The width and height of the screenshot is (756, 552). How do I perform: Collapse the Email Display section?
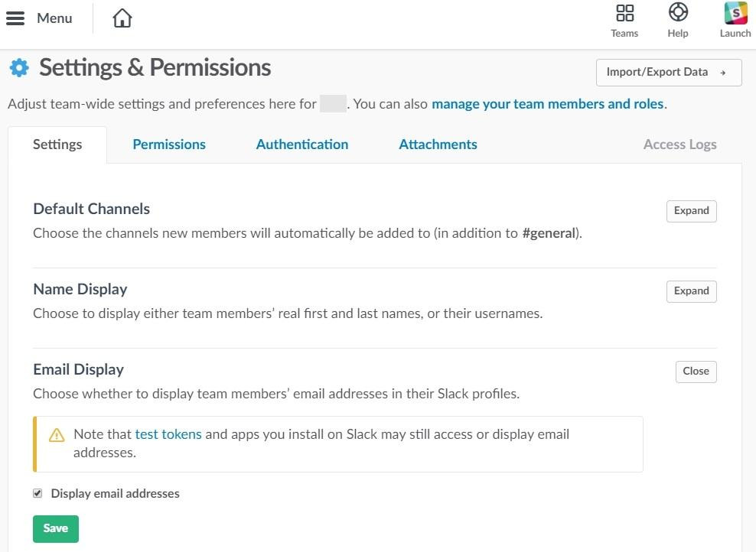(x=696, y=371)
